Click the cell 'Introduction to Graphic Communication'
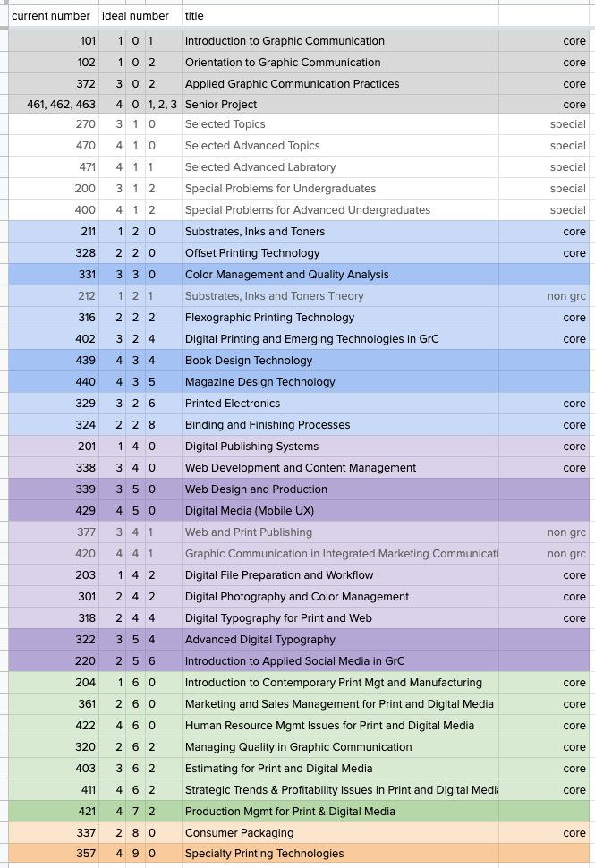This screenshot has width=595, height=868. point(340,41)
